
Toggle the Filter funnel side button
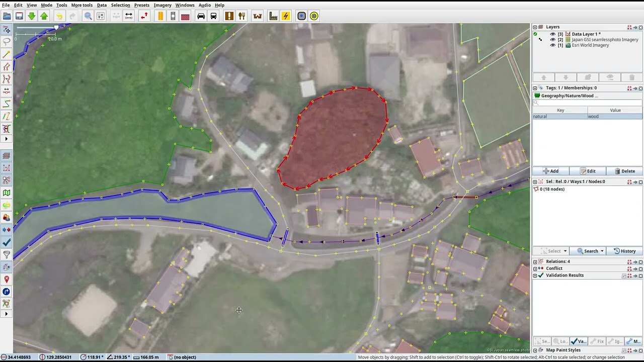(6, 254)
